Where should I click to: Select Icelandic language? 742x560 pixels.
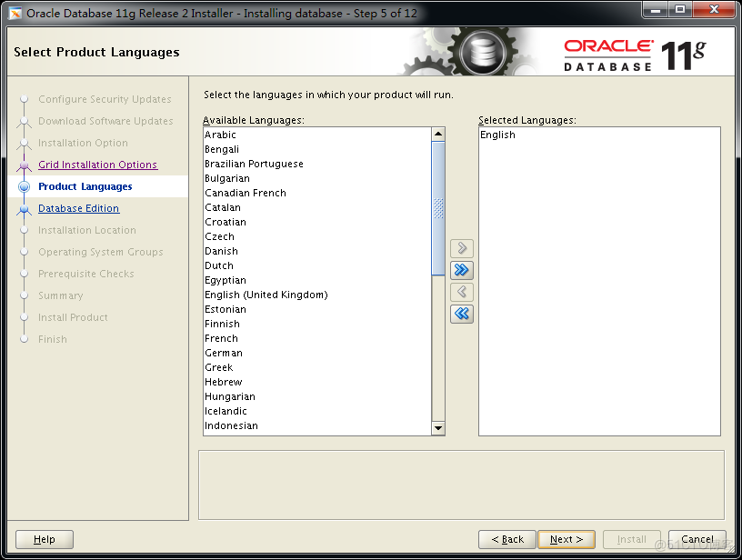[317, 411]
